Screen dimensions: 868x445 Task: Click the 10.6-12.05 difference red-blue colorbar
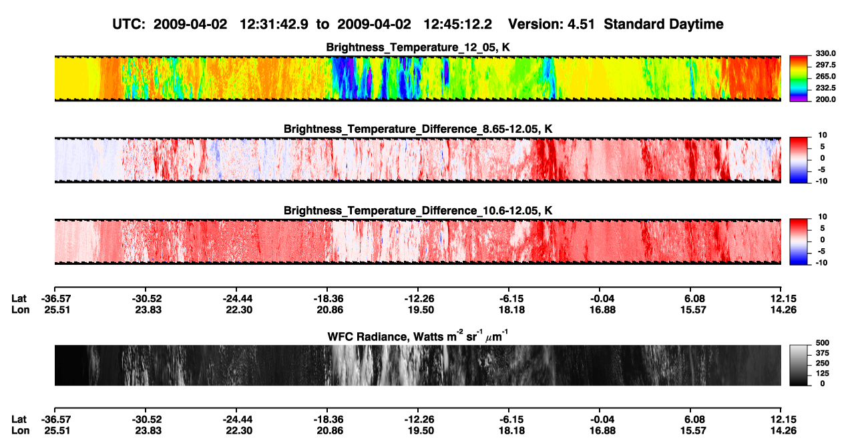tap(798, 240)
